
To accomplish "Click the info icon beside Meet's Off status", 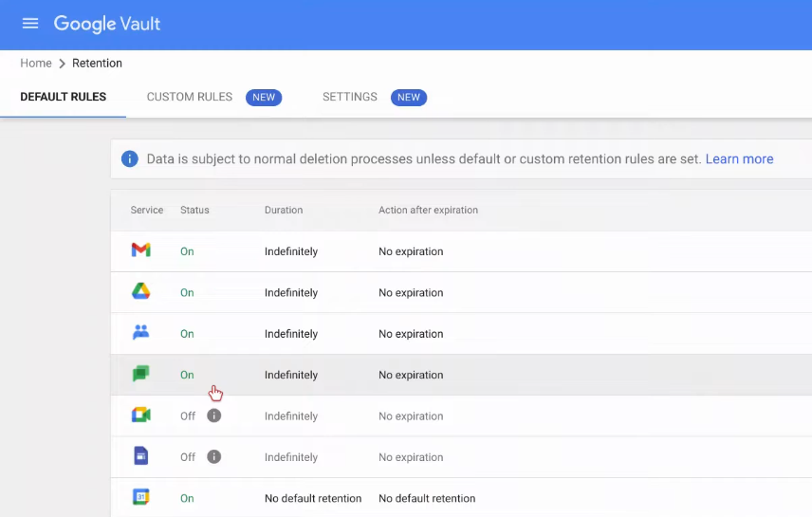I will (x=214, y=415).
